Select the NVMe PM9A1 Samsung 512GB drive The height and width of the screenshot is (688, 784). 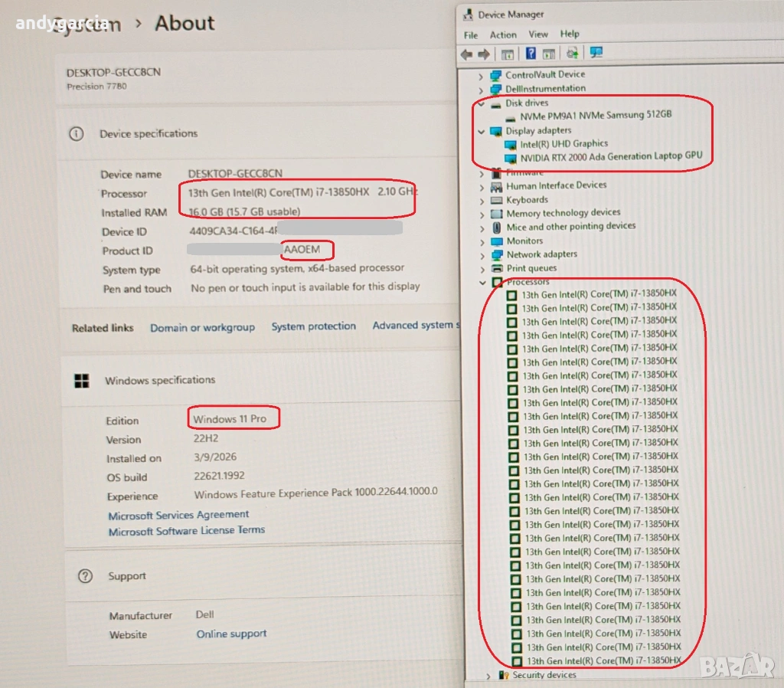[x=595, y=115]
